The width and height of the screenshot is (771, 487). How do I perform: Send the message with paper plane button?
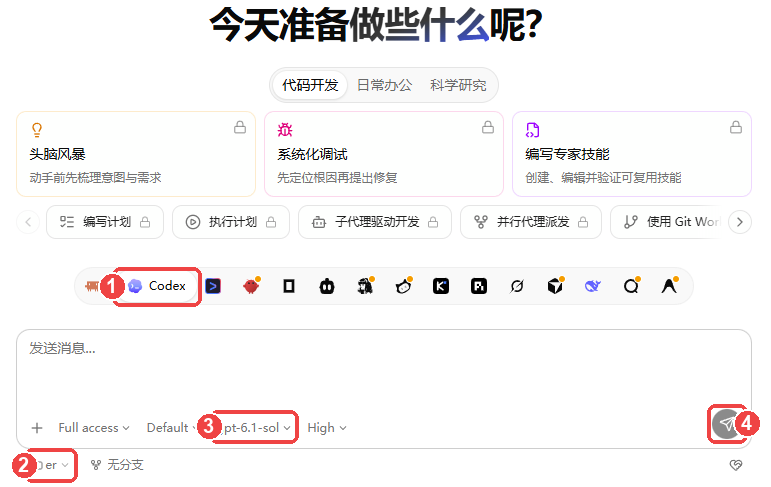pyautogui.click(x=727, y=424)
